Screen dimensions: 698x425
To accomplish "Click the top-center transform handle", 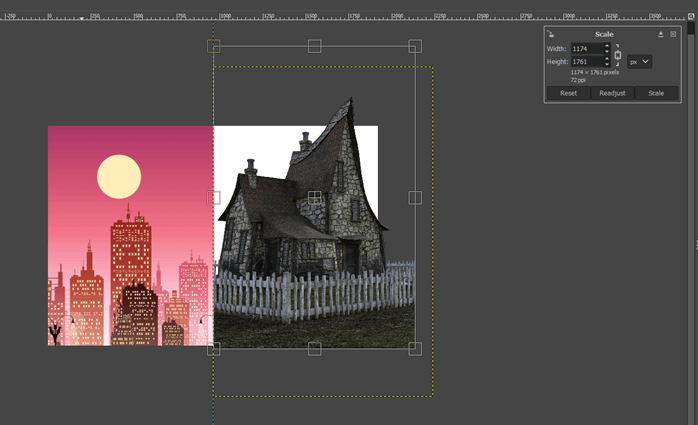I will coord(314,46).
